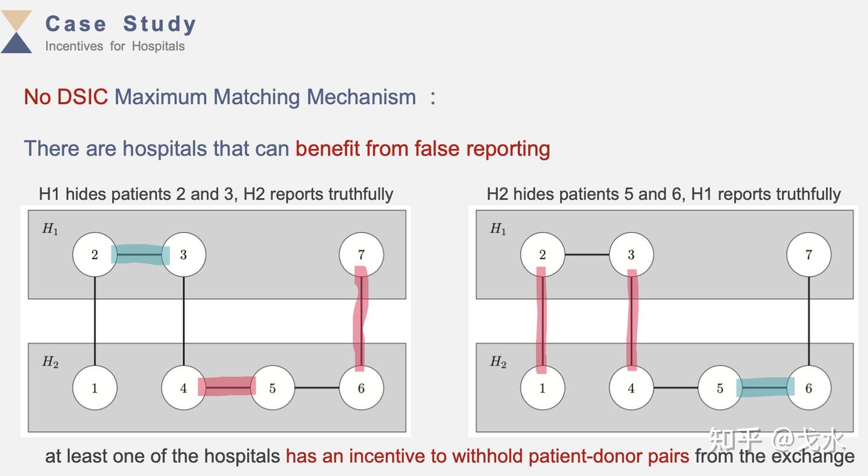Click the teal edge between nodes 5 and 6
868x476 pixels.
coord(766,387)
